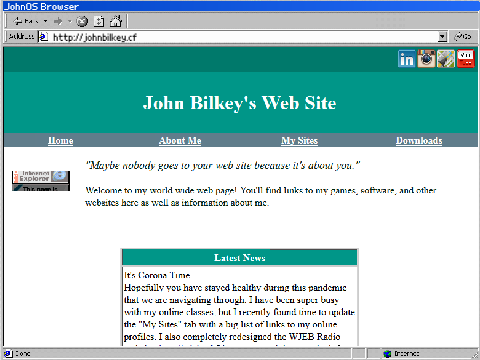Open the red YouTube icon link
Viewport: 480px width, 360px height.
click(x=466, y=59)
